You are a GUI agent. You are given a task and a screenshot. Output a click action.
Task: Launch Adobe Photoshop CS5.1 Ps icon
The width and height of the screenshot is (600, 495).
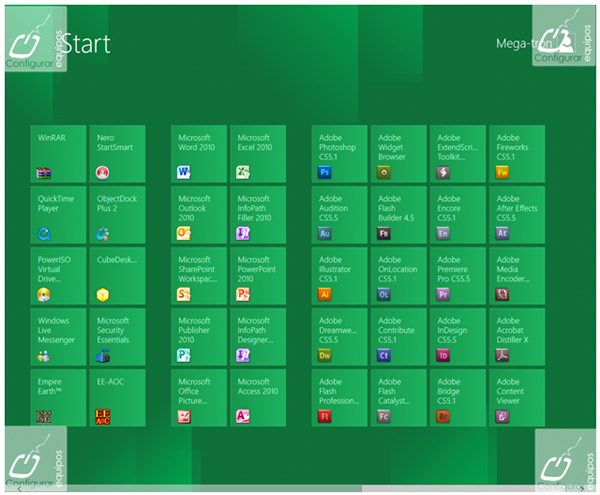324,173
